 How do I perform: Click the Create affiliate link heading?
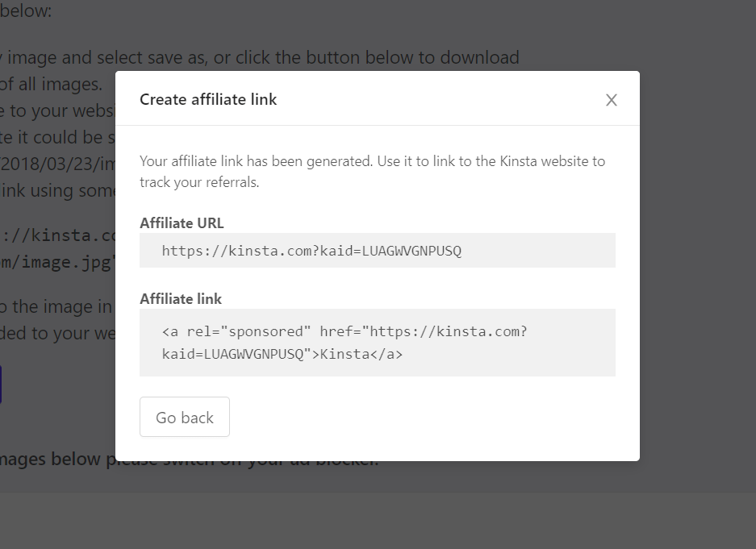(208, 99)
